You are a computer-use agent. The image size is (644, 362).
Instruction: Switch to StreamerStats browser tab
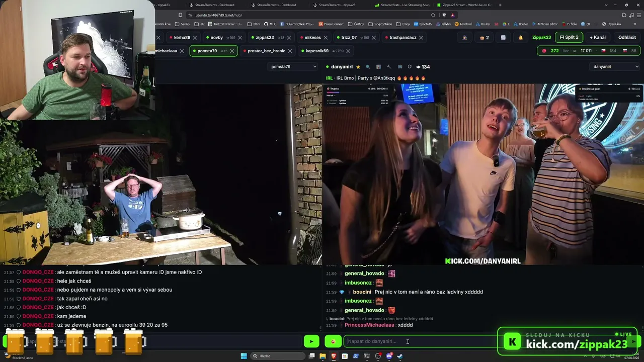click(x=402, y=5)
